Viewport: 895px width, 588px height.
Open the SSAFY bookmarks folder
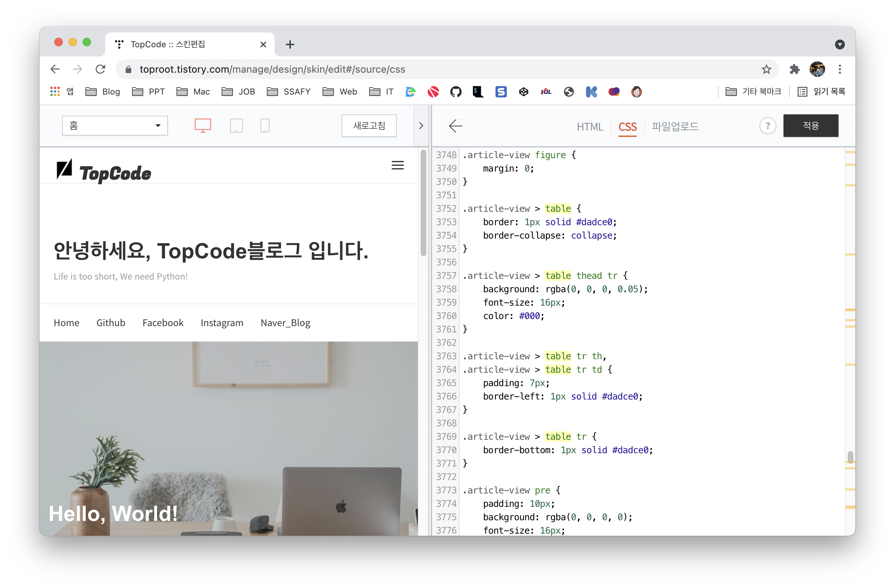coord(289,92)
